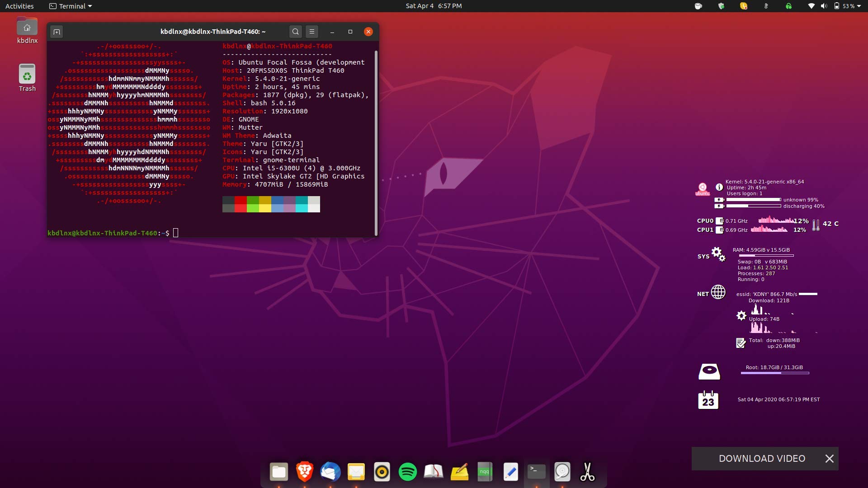Launch Spotify from the dock
868x488 pixels.
407,472
